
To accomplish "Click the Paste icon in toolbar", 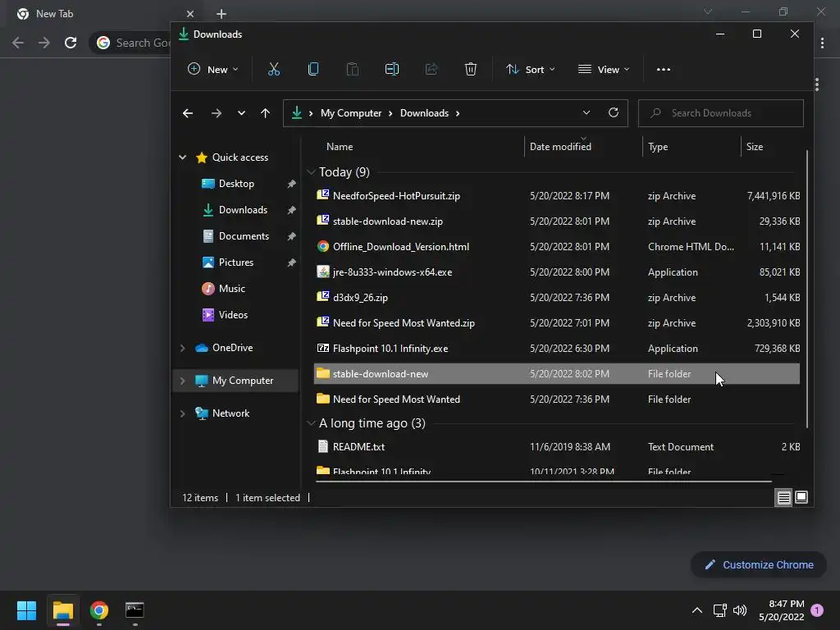I will [x=353, y=69].
